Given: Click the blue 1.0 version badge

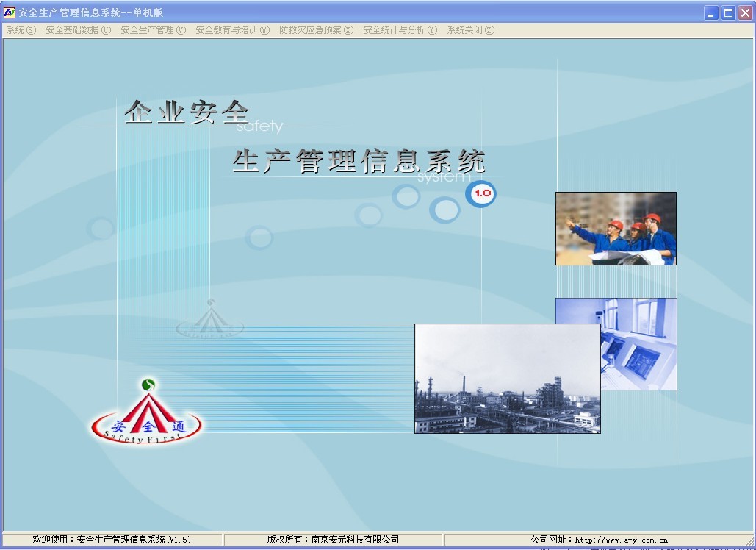Looking at the screenshot, I should [482, 194].
